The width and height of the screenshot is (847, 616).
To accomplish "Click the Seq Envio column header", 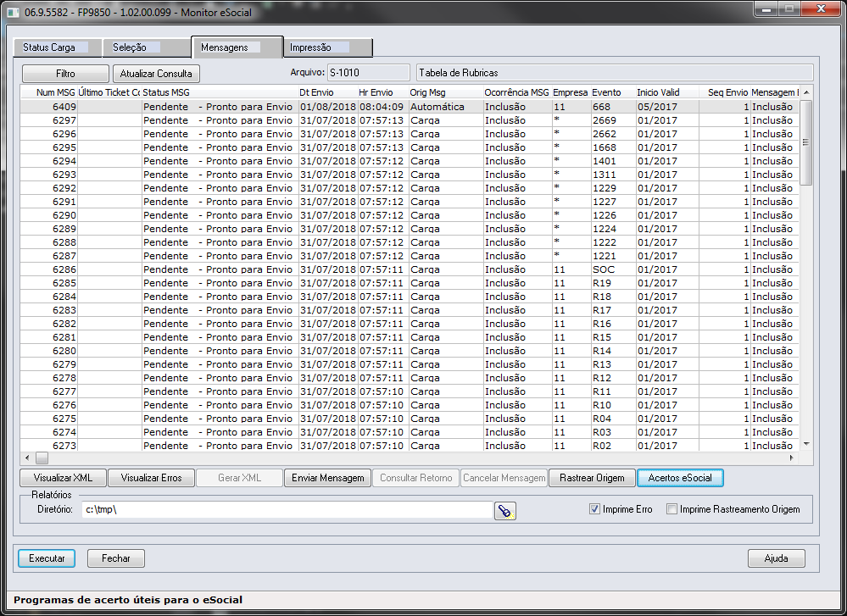I will [x=724, y=92].
